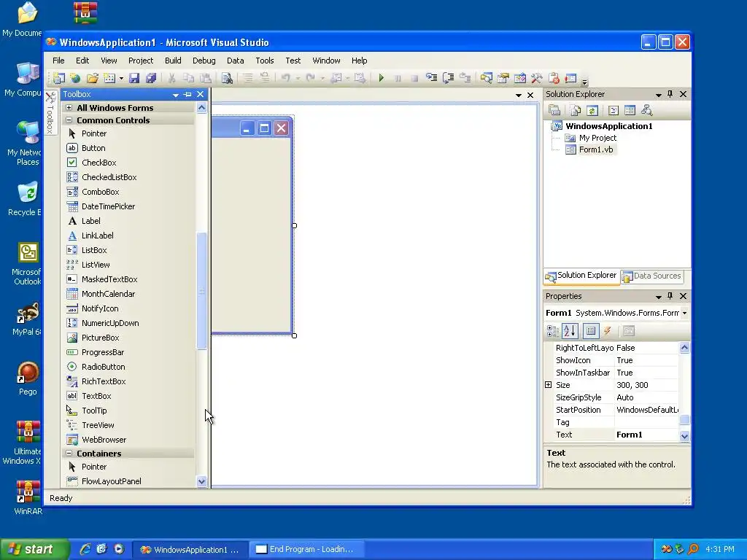Viewport: 747px width, 560px height.
Task: Open the Debug menu
Action: [204, 61]
